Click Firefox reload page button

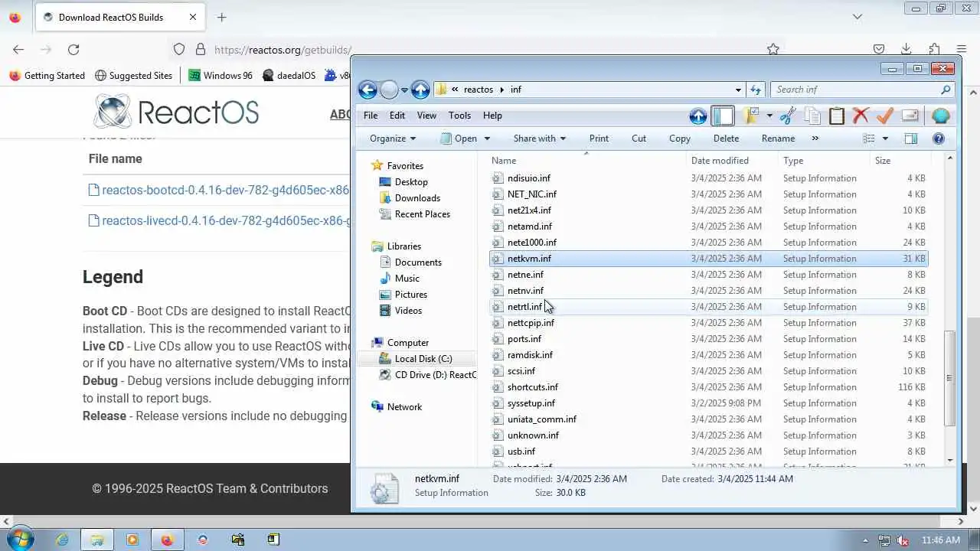click(73, 49)
